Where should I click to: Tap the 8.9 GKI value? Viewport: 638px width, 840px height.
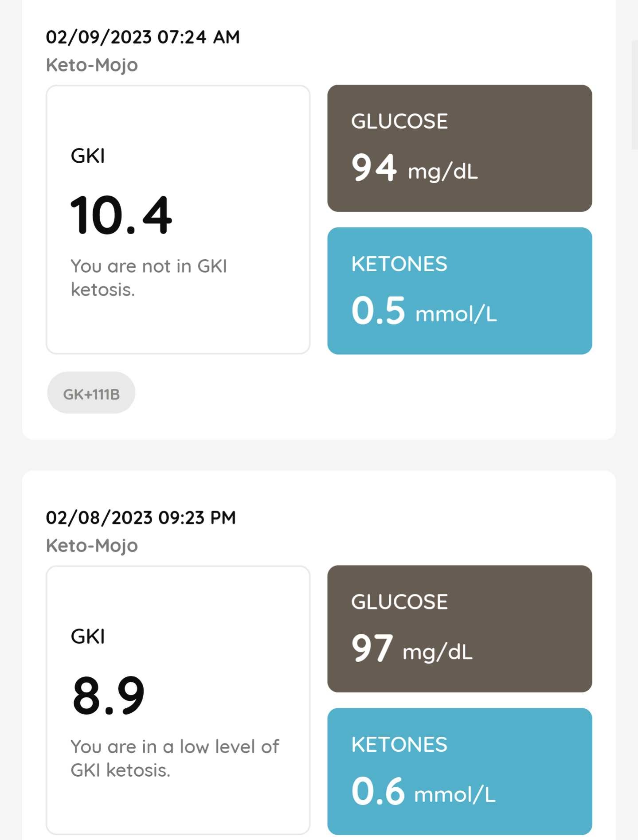click(x=109, y=696)
